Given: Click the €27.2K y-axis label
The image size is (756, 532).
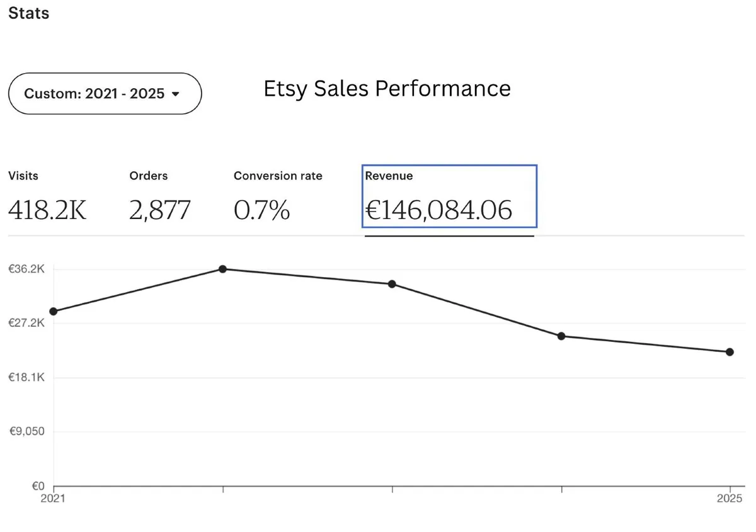Looking at the screenshot, I should 26,323.
